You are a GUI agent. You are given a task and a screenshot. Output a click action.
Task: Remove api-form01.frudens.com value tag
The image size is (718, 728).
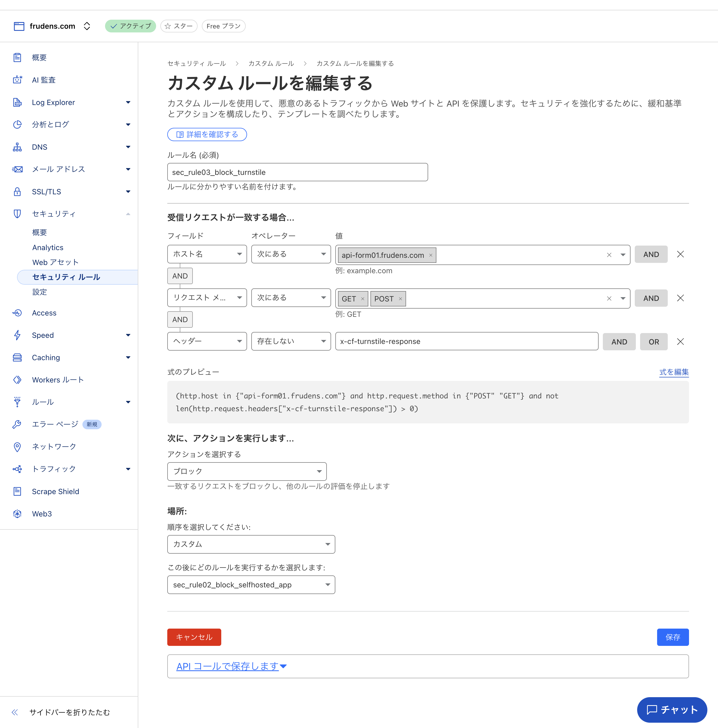pyautogui.click(x=431, y=255)
